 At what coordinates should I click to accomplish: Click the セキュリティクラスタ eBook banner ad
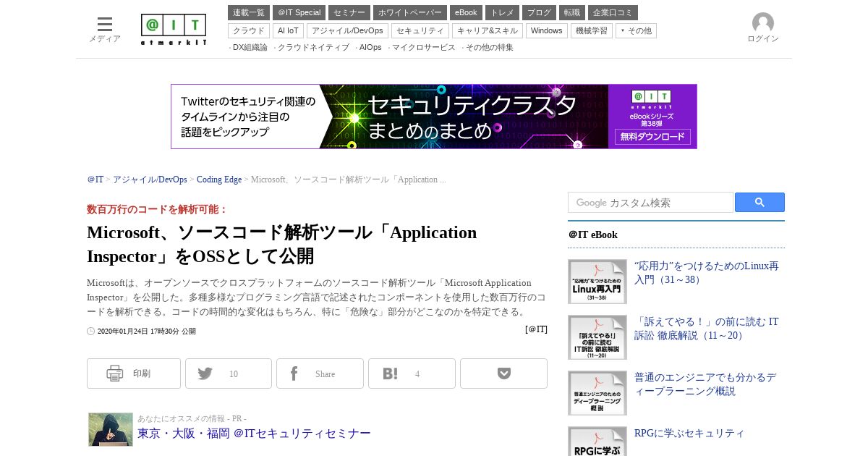434,117
